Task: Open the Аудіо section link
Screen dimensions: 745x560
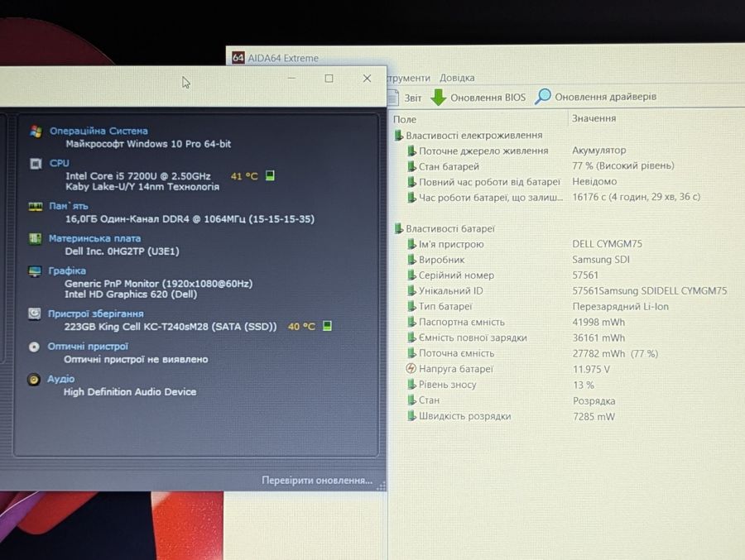Action: pyautogui.click(x=60, y=379)
